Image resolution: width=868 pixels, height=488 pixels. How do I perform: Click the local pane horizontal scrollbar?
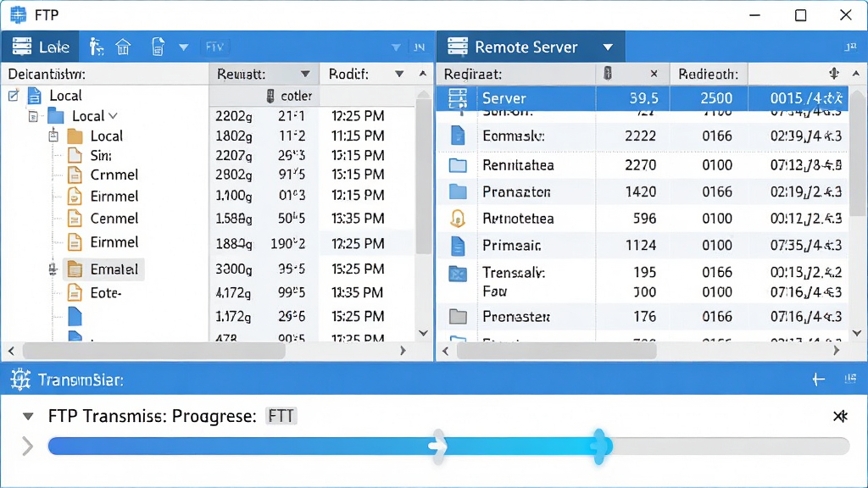pyautogui.click(x=154, y=351)
